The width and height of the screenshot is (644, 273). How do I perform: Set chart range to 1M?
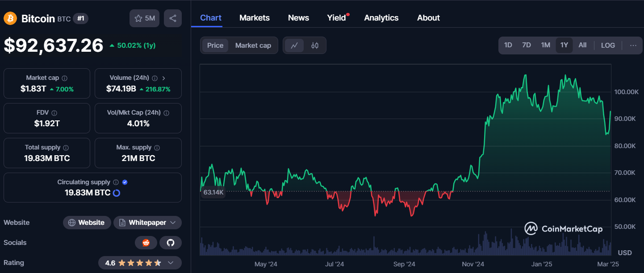[x=546, y=45]
